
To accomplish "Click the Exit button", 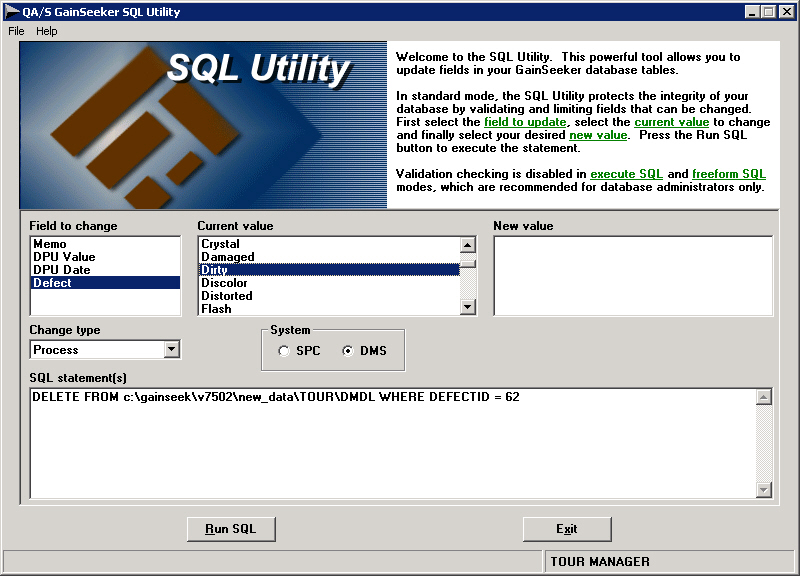I will [566, 529].
